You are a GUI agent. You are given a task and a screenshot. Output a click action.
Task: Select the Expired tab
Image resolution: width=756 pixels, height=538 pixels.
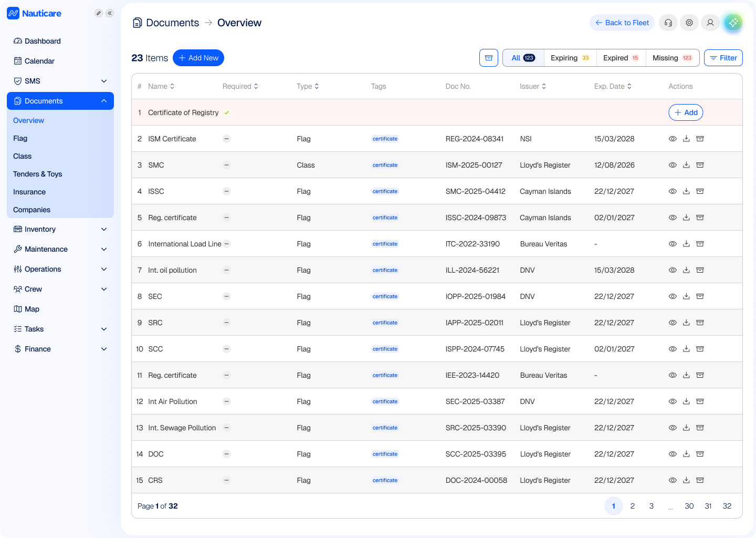pos(621,58)
